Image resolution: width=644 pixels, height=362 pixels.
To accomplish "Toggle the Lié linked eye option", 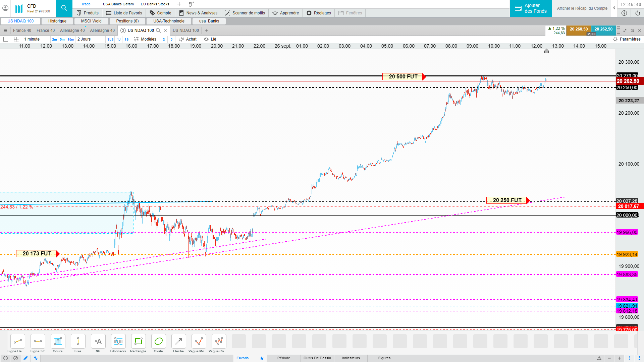I will [210, 39].
